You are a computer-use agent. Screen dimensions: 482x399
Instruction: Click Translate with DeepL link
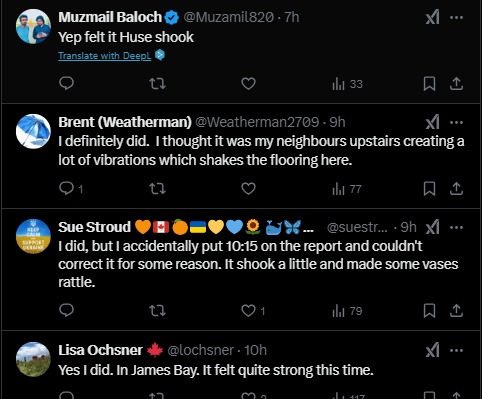pyautogui.click(x=105, y=56)
